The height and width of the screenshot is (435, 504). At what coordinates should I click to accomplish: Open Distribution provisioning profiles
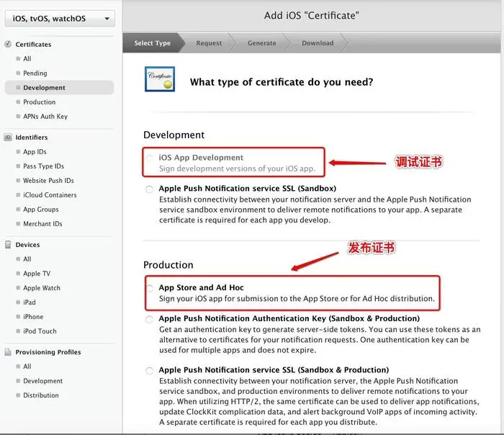click(41, 395)
